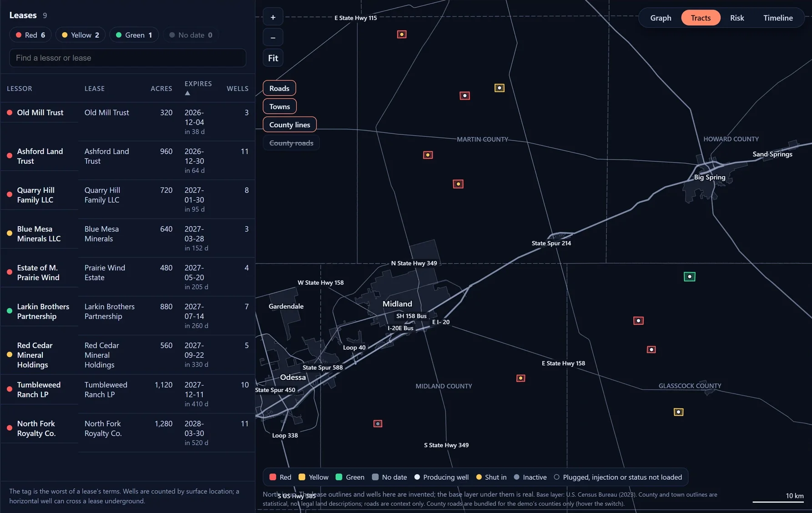This screenshot has width=812, height=513.
Task: Select the Old Mill Trust lease row
Action: pyautogui.click(x=127, y=121)
